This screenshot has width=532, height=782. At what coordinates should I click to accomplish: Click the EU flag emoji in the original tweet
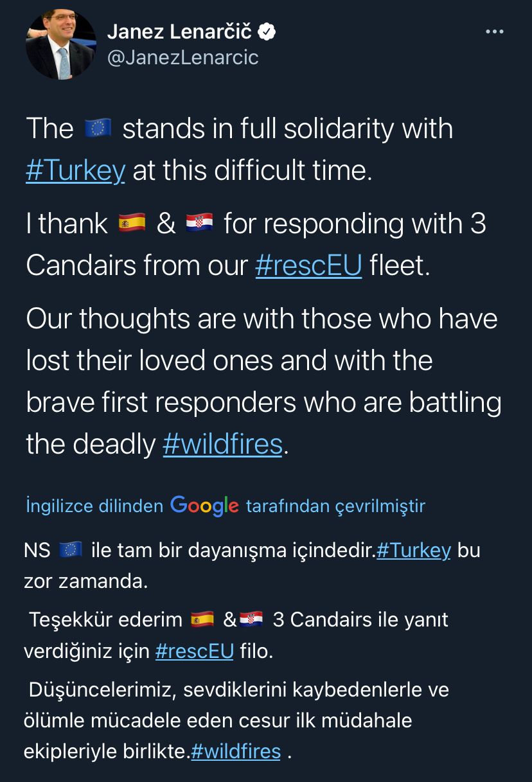click(x=98, y=129)
